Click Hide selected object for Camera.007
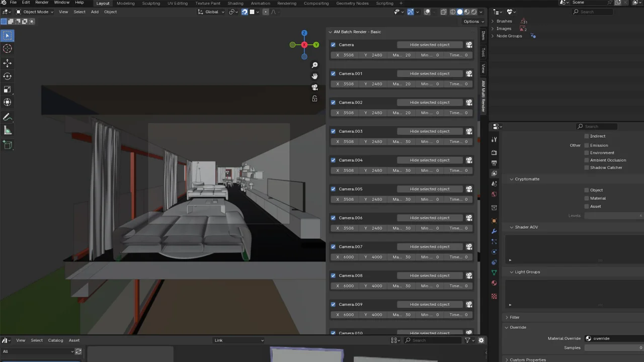The height and width of the screenshot is (362, 644). coord(430,246)
